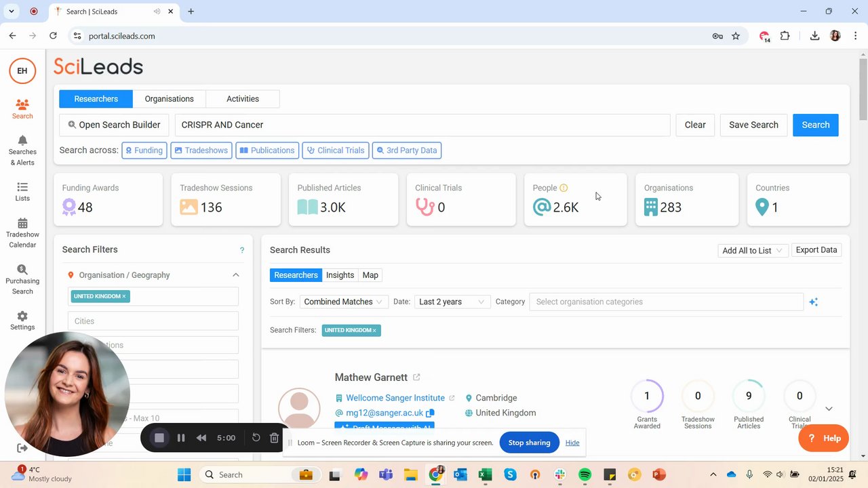Image resolution: width=868 pixels, height=488 pixels.
Task: Open the tab search dropdown in Chrome
Action: click(x=12, y=12)
